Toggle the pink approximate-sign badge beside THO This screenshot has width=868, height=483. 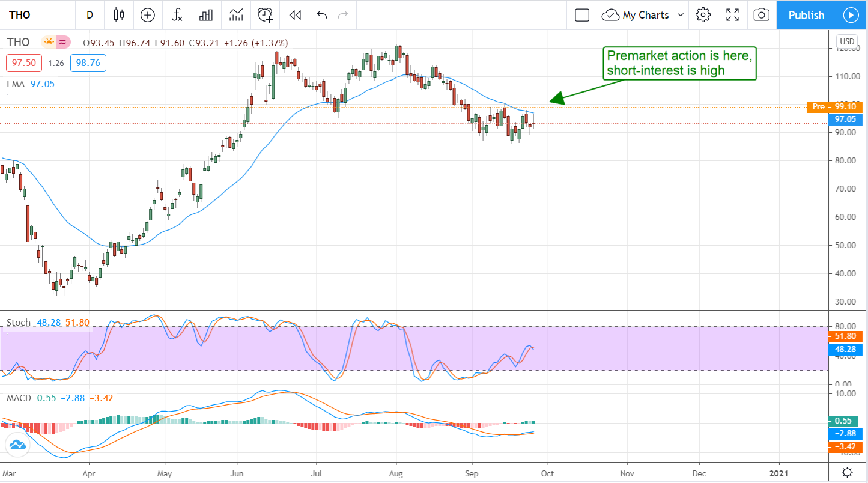(x=63, y=43)
